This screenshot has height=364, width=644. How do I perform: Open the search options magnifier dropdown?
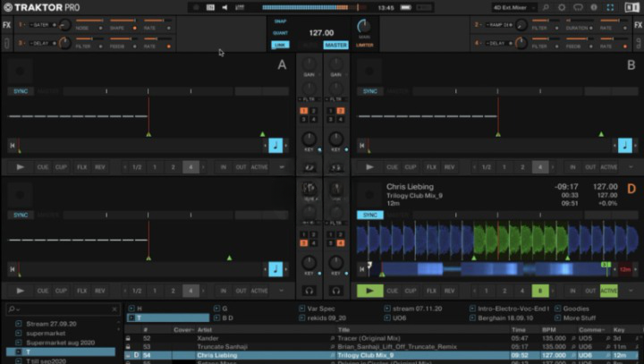tap(13, 309)
